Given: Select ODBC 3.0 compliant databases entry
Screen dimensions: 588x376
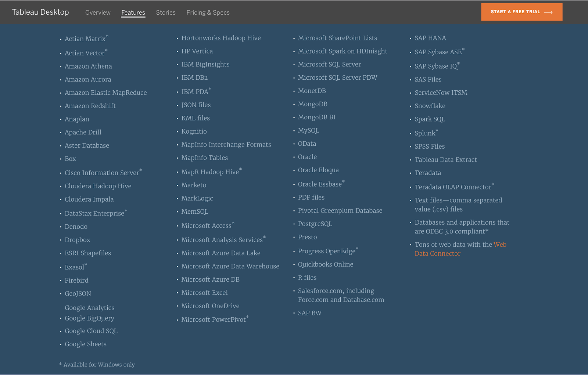Looking at the screenshot, I should pyautogui.click(x=462, y=227).
